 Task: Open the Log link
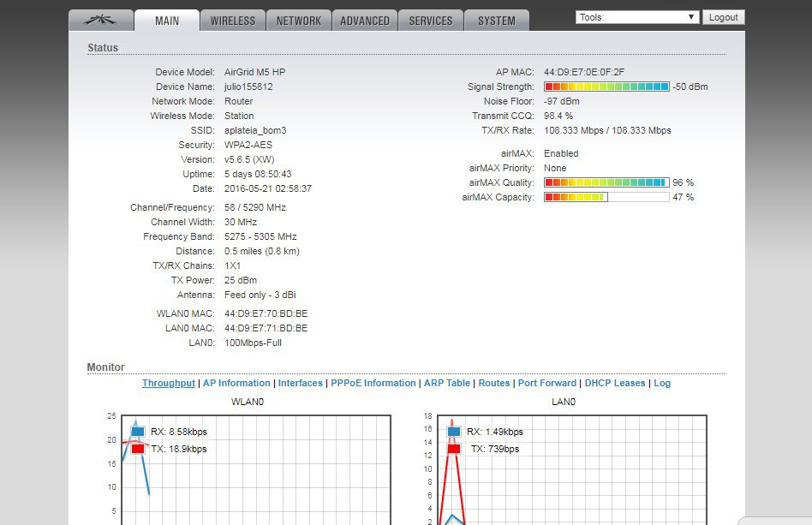[662, 383]
